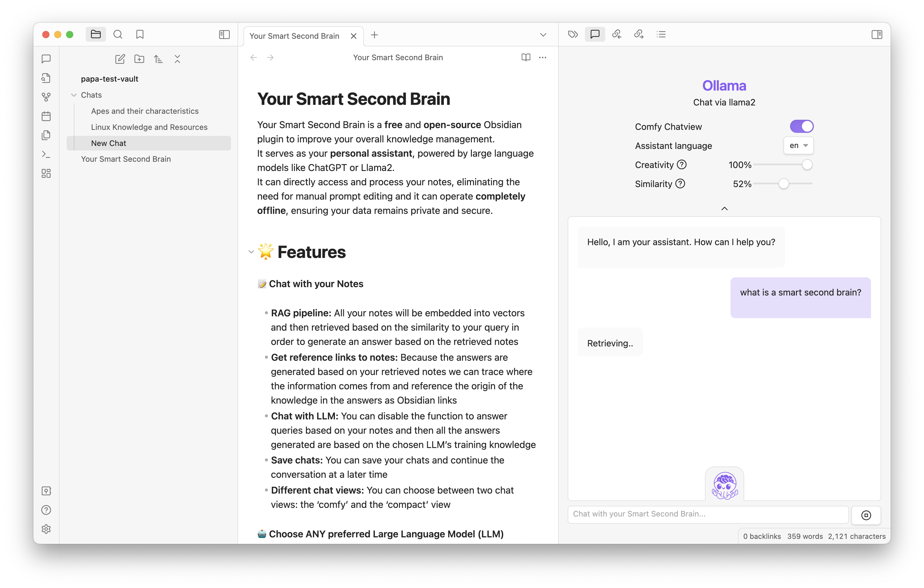
Task: Open the note's more options menu
Action: tap(543, 57)
